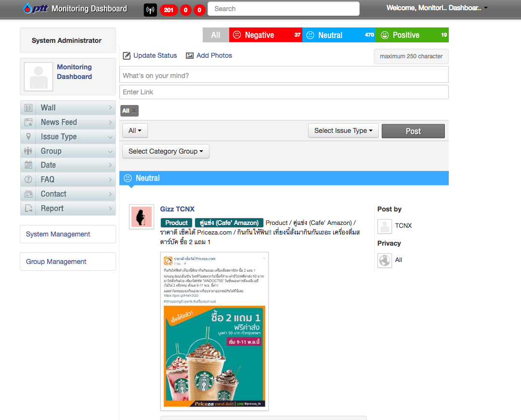Open the Report sidebar item
The image size is (521, 420).
point(68,209)
